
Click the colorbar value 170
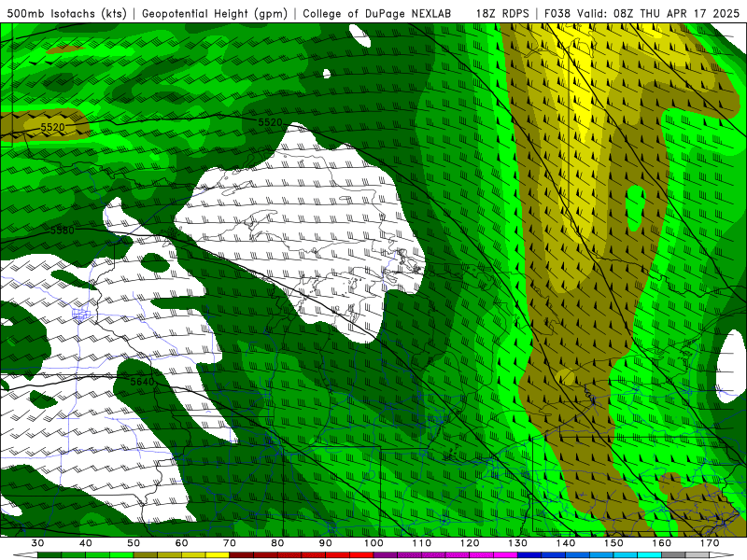710,543
